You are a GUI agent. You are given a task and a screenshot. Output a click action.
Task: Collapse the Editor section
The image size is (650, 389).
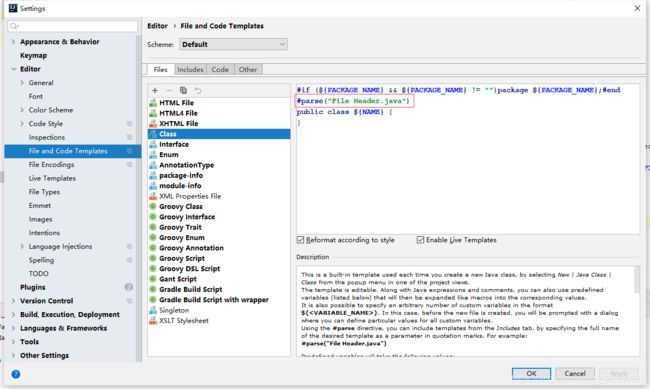[x=13, y=69]
